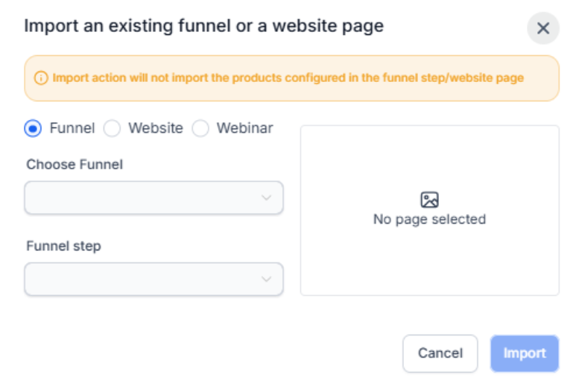Click the 'No page selected' text
The height and width of the screenshot is (392, 579).
429,219
